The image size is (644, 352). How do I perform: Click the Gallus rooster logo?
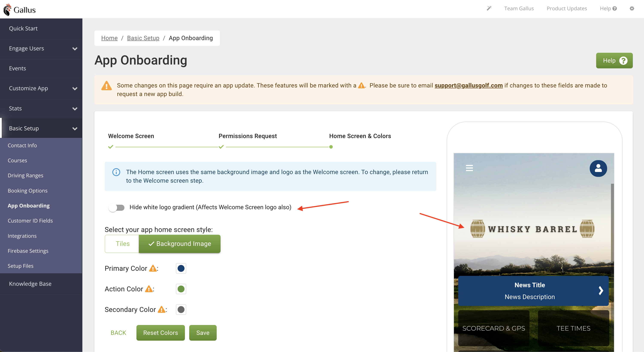coord(7,9)
